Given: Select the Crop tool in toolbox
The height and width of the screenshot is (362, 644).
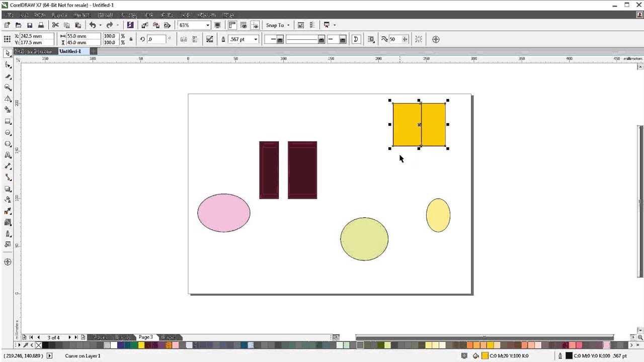Looking at the screenshot, I should (8, 76).
